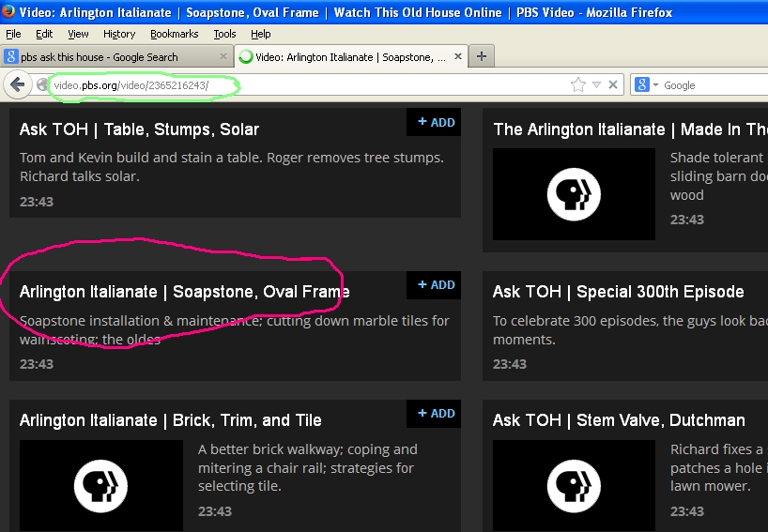Open the Help menu
The height and width of the screenshot is (532, 768).
(261, 34)
